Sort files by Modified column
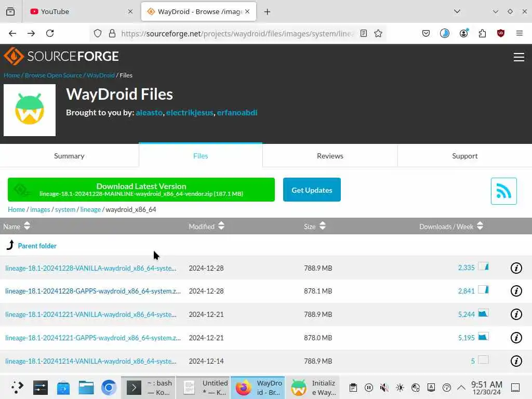The height and width of the screenshot is (399, 532). (x=206, y=227)
